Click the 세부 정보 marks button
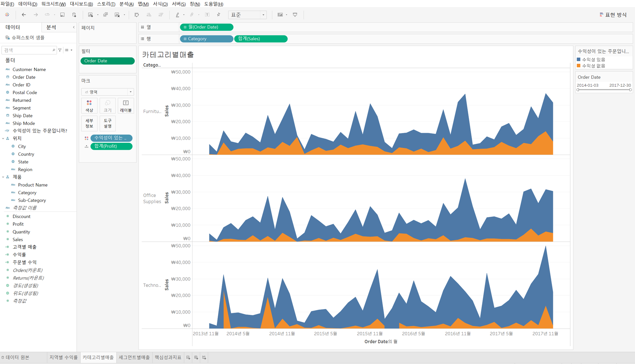 tap(89, 123)
